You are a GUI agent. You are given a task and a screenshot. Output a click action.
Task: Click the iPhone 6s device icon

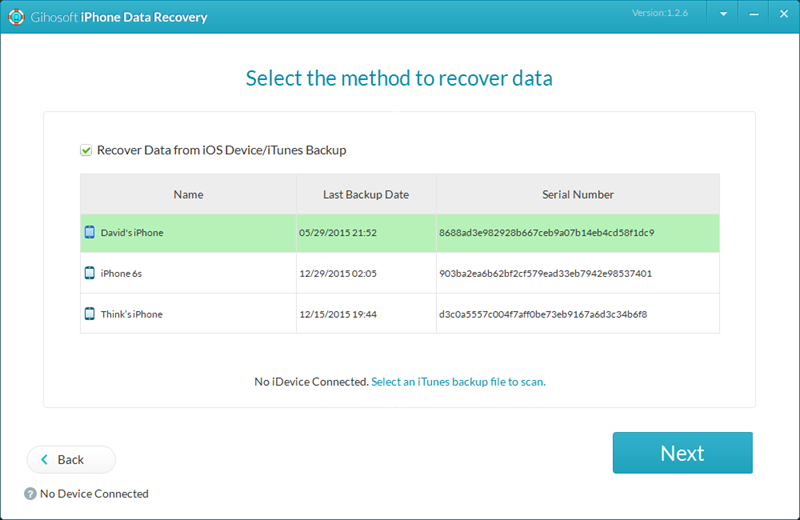(90, 273)
